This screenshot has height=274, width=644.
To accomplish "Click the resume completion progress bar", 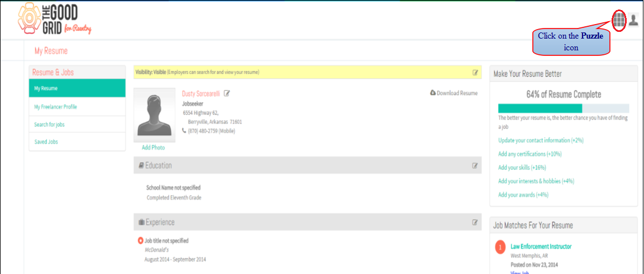I will tap(564, 108).
